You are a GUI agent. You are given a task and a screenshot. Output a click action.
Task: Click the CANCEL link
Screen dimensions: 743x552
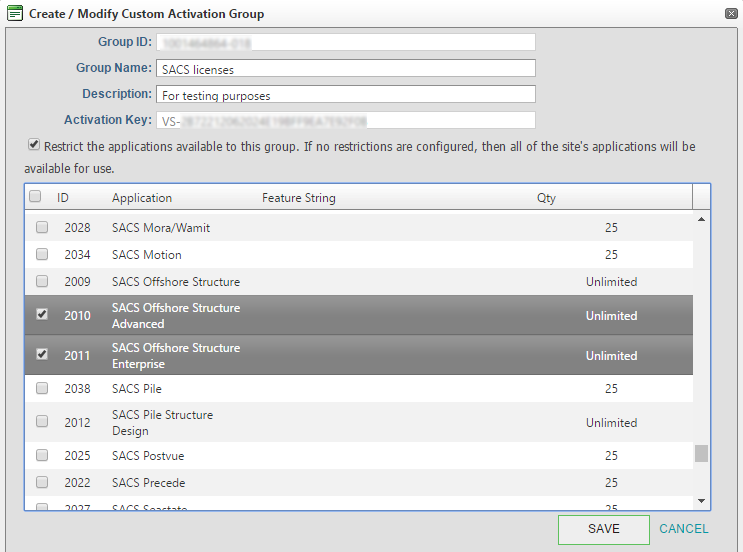684,529
